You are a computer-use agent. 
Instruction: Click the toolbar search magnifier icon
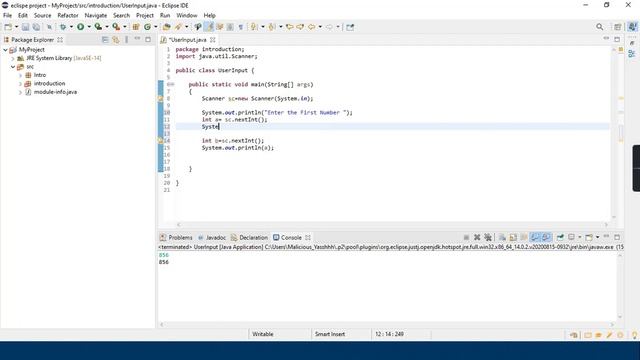click(x=600, y=27)
